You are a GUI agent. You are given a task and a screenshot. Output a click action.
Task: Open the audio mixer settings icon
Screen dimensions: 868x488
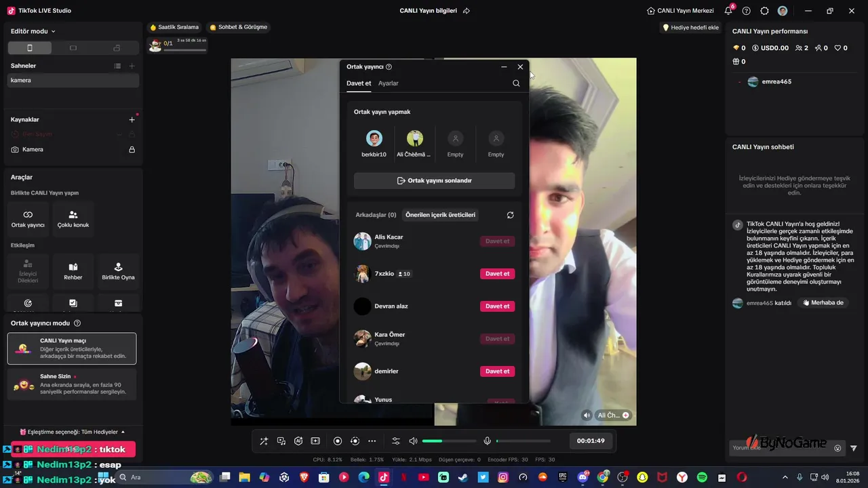396,441
